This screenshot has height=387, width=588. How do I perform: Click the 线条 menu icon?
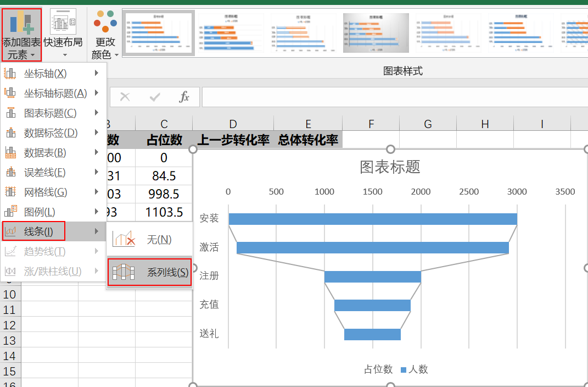[10, 231]
